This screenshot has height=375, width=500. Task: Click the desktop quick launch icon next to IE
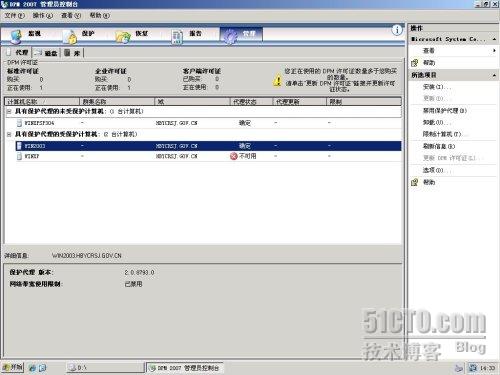pyautogui.click(x=42, y=368)
